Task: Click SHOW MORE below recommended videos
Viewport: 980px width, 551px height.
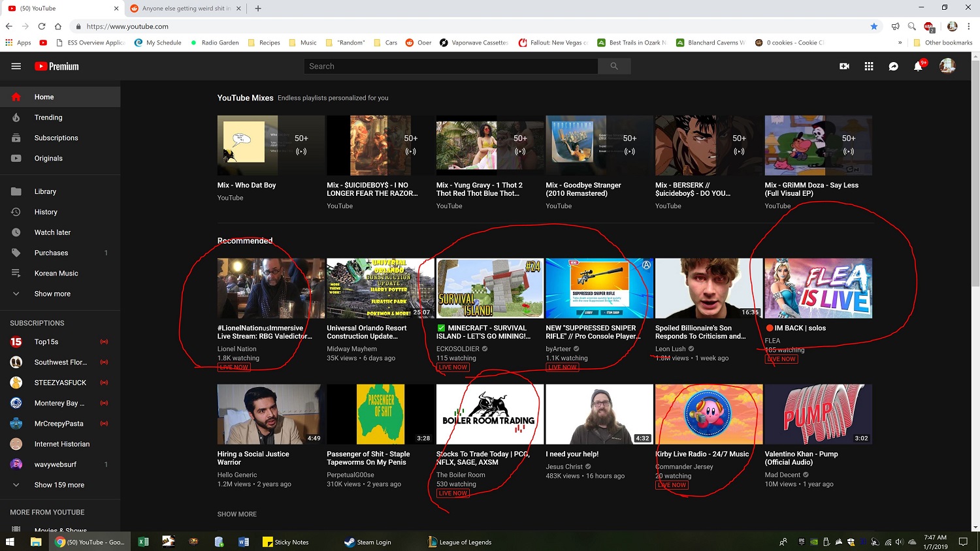Action: click(x=237, y=514)
